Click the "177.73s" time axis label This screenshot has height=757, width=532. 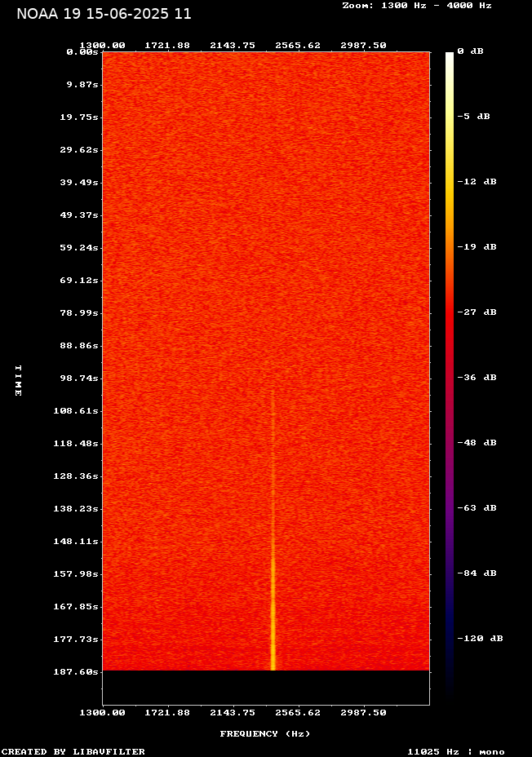point(76,640)
